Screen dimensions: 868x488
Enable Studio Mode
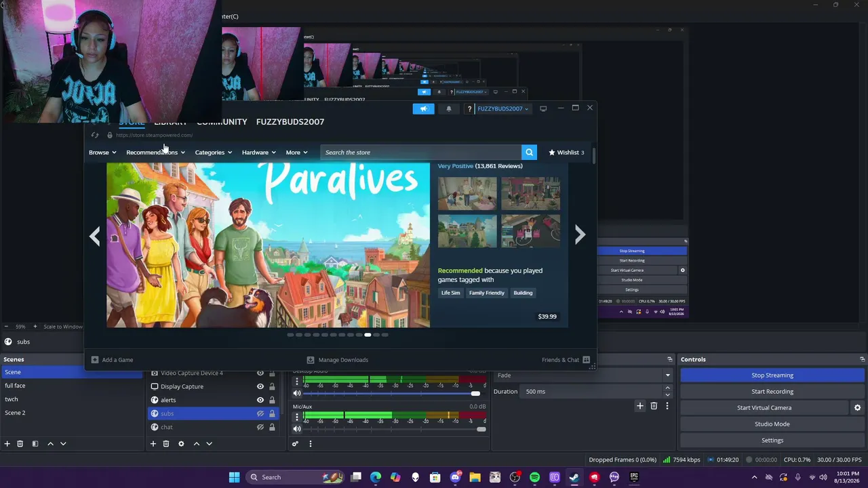(772, 424)
